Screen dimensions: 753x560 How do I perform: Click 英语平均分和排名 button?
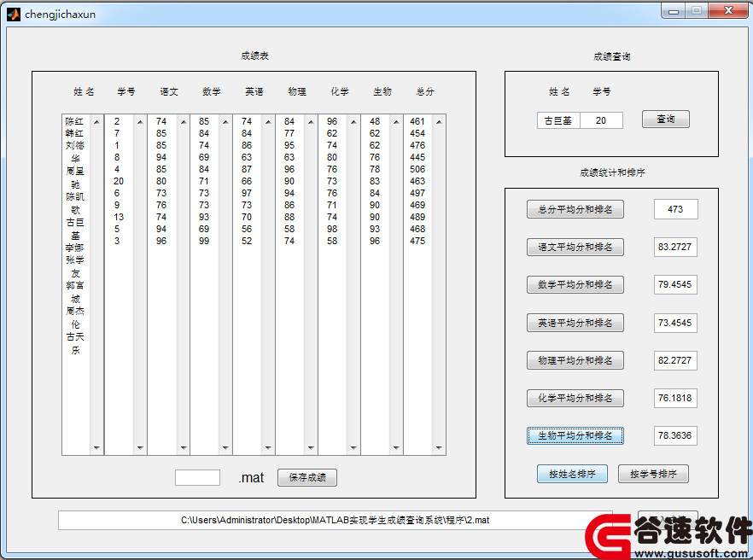pos(575,323)
